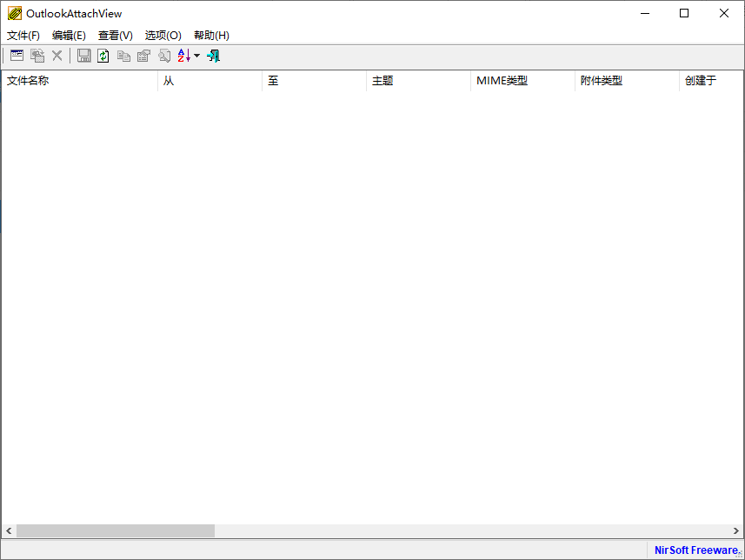Click the OutlookAttachView title bar app icon
The width and height of the screenshot is (745, 560).
click(15, 13)
